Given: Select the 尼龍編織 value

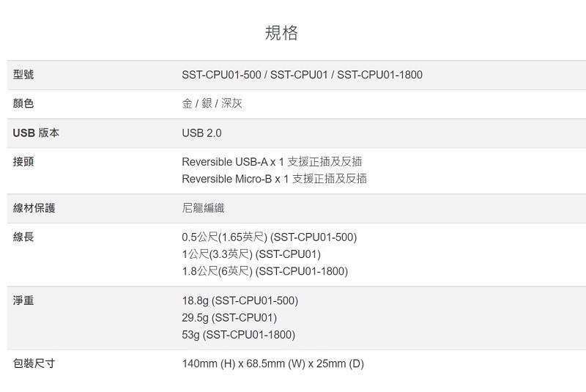Looking at the screenshot, I should 203,208.
